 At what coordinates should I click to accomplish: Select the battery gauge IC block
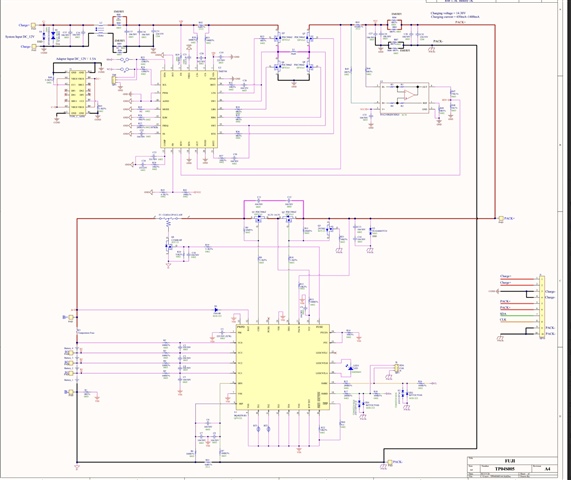pos(283,367)
